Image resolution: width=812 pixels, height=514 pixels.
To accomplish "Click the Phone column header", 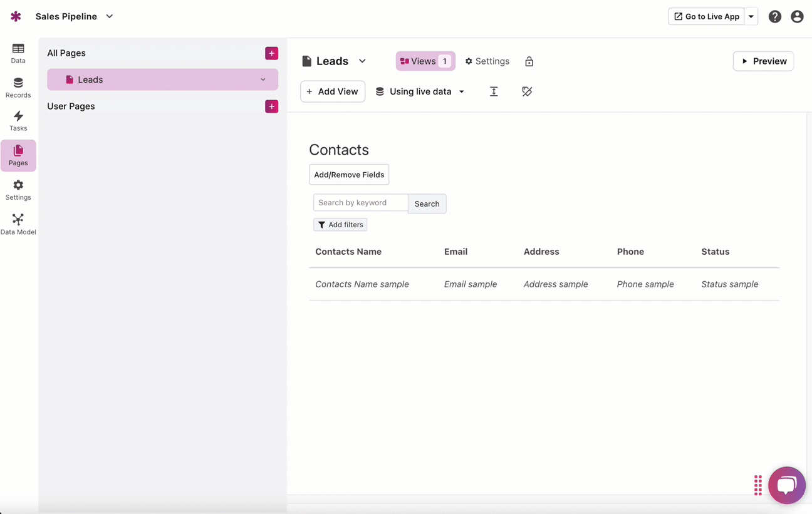I will pos(630,252).
